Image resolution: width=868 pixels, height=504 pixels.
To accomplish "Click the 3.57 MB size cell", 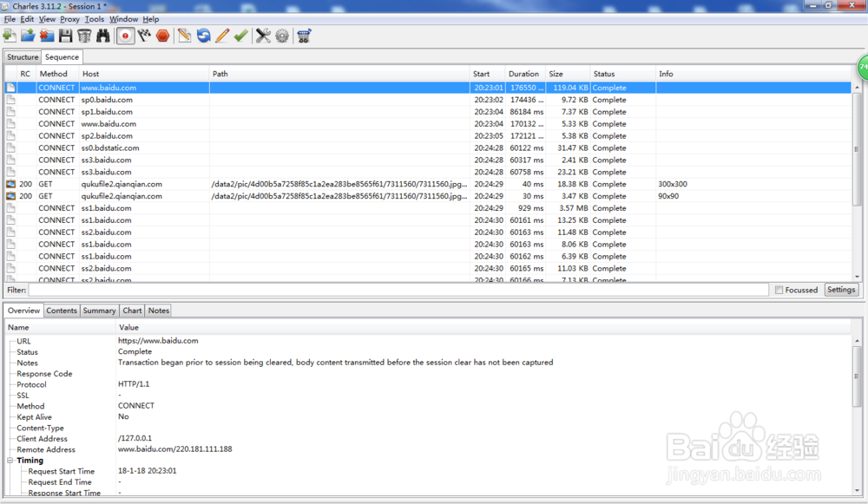I will click(x=568, y=208).
